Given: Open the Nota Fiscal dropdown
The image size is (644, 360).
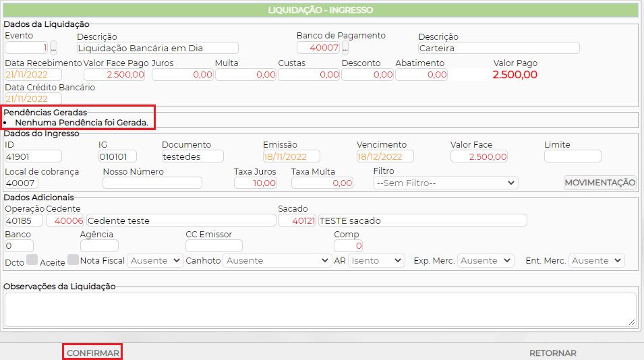Looking at the screenshot, I should [x=155, y=260].
